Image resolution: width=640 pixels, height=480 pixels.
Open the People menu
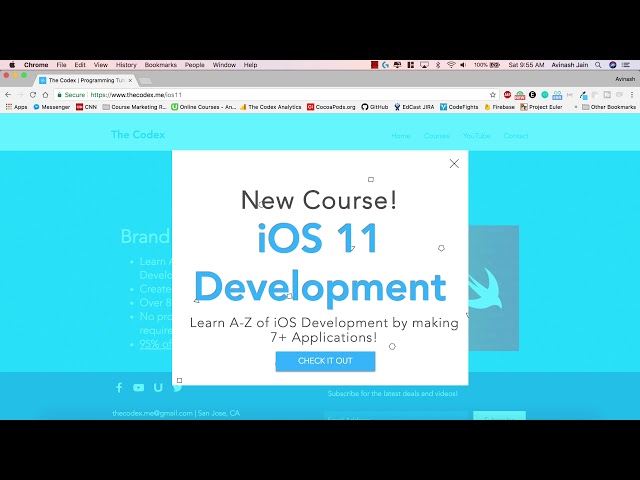194,65
